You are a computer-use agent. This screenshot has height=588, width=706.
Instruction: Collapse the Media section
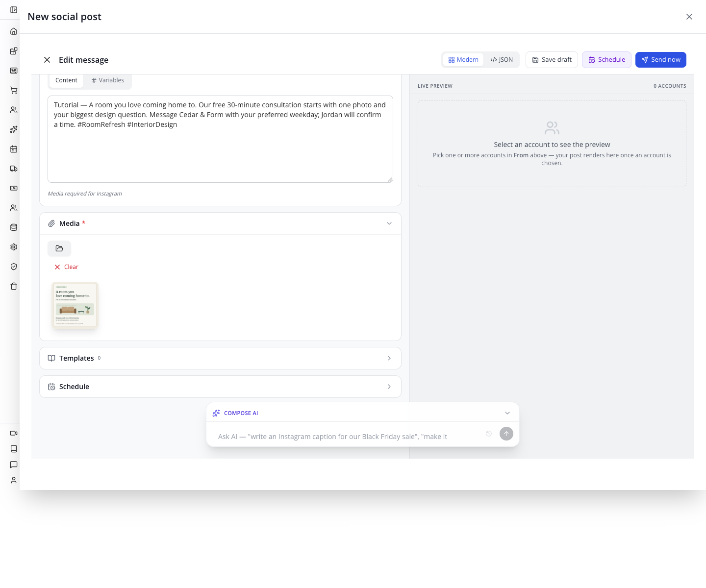[389, 223]
